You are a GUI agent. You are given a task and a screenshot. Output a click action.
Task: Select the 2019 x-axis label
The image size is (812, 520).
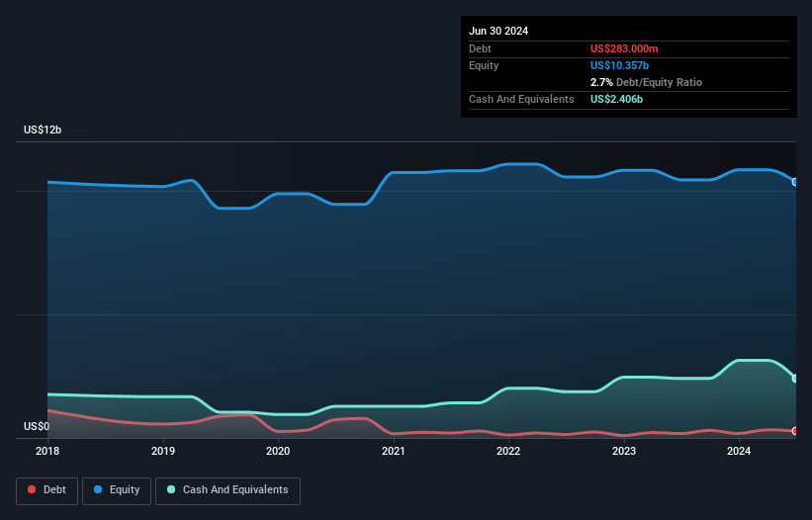[x=163, y=451]
